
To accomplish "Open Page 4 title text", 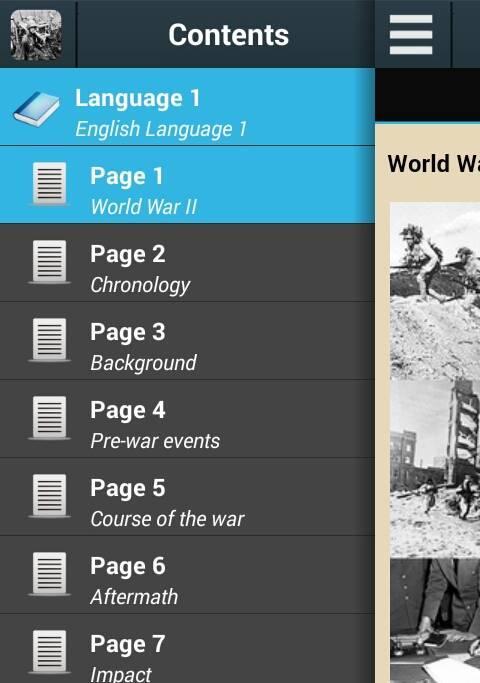I will click(128, 410).
